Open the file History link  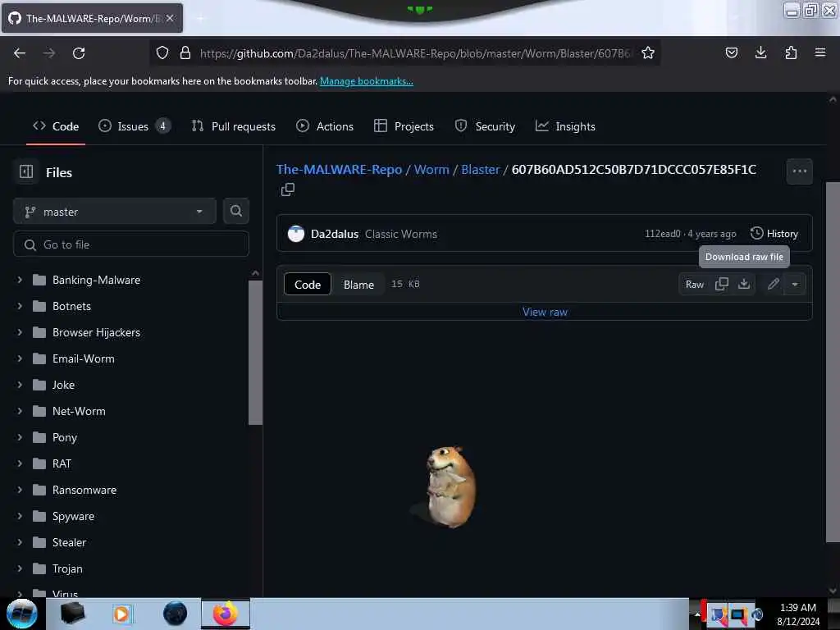coord(774,234)
